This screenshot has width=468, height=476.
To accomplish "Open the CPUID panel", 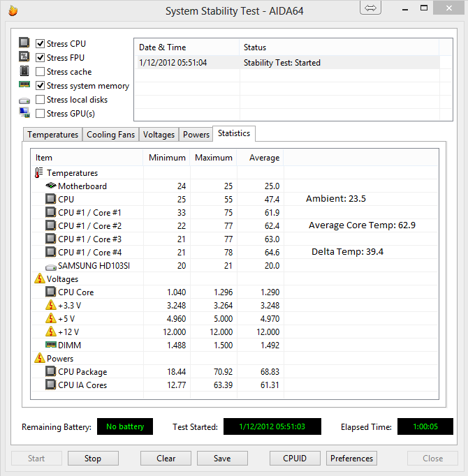I will tap(295, 458).
